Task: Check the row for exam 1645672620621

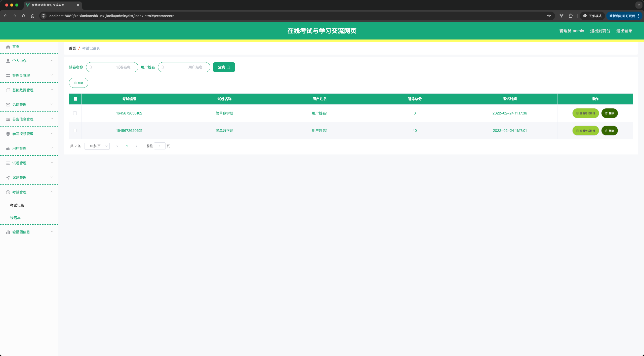Action: pos(75,131)
